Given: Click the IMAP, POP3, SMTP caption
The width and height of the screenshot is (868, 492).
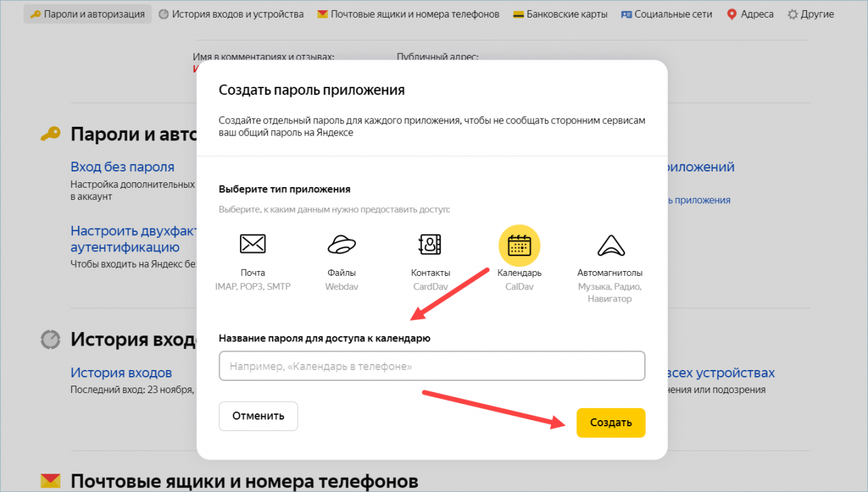Looking at the screenshot, I should click(253, 287).
